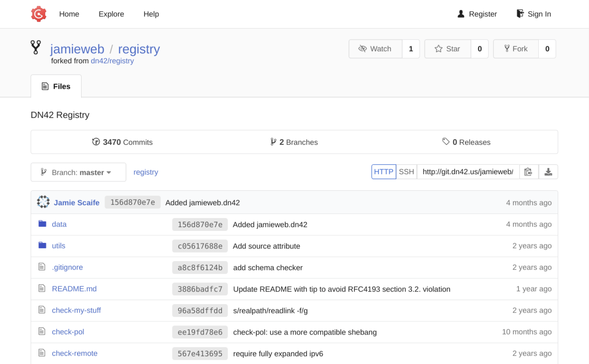View the 3470 Commits history
The image size is (589, 364).
click(122, 142)
